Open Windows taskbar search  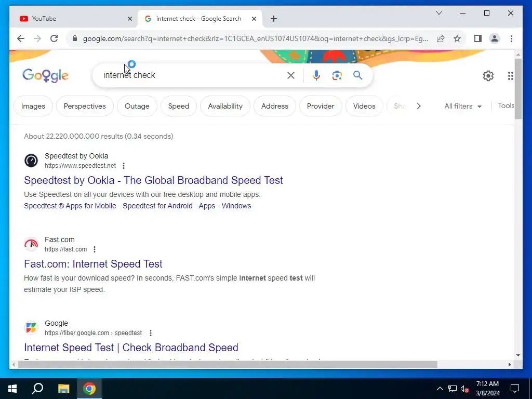[37, 389]
